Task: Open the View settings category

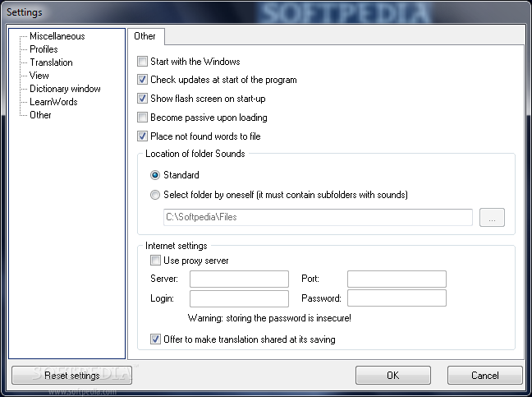Action: [x=39, y=76]
